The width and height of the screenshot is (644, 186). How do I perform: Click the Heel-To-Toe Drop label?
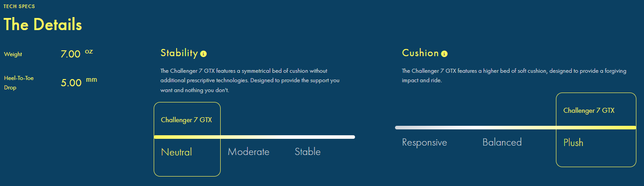point(19,83)
